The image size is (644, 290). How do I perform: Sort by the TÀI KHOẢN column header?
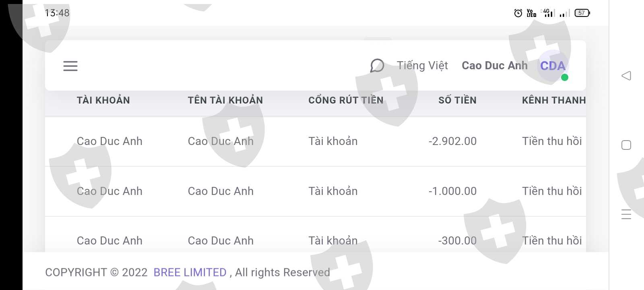[103, 100]
